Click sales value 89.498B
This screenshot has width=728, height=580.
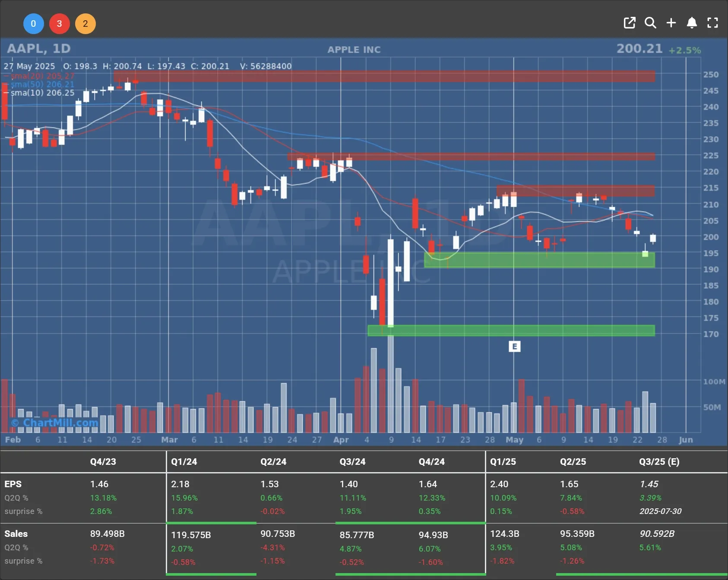coord(107,534)
